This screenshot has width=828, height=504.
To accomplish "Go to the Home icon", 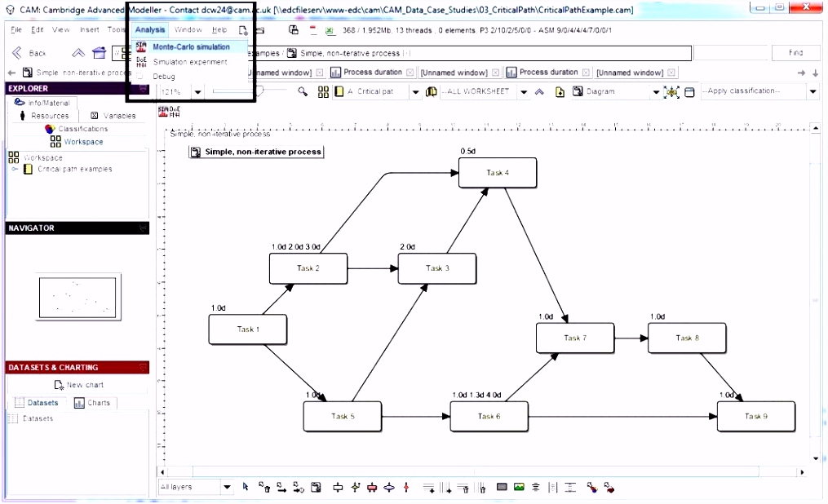I will 100,53.
